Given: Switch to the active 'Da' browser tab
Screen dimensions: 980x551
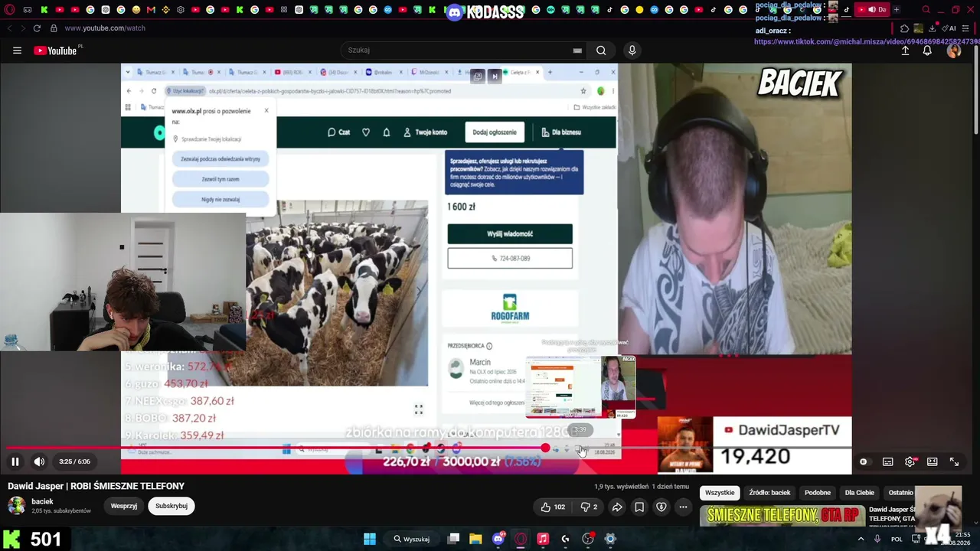Looking at the screenshot, I should click(872, 10).
